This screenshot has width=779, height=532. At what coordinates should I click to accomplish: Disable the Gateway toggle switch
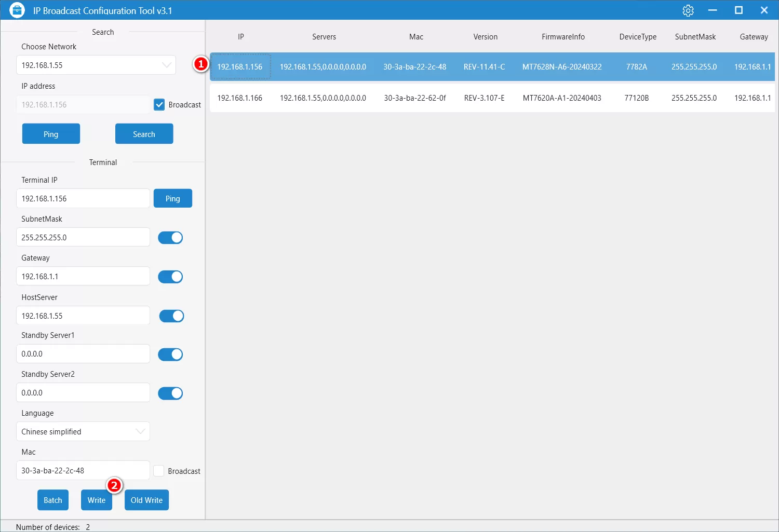[x=170, y=277]
